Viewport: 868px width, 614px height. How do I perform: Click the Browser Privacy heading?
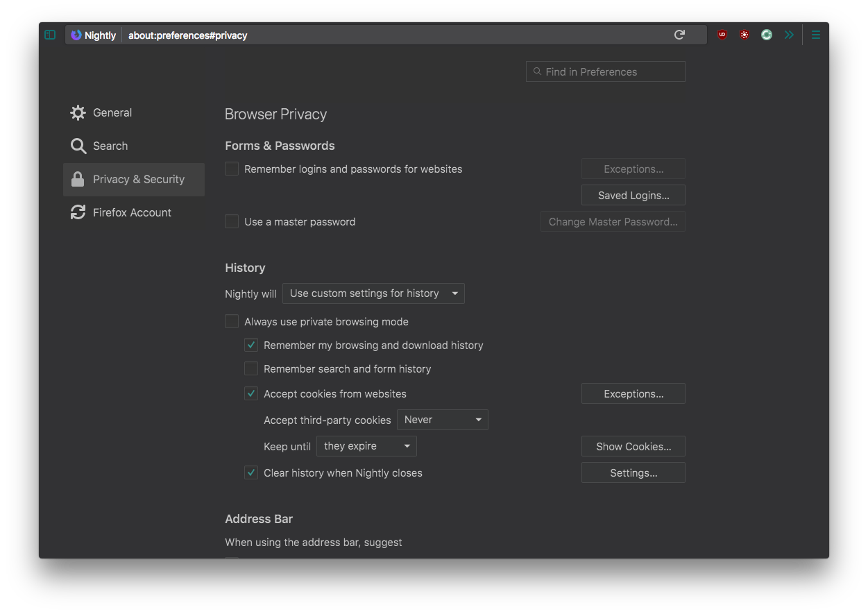275,114
